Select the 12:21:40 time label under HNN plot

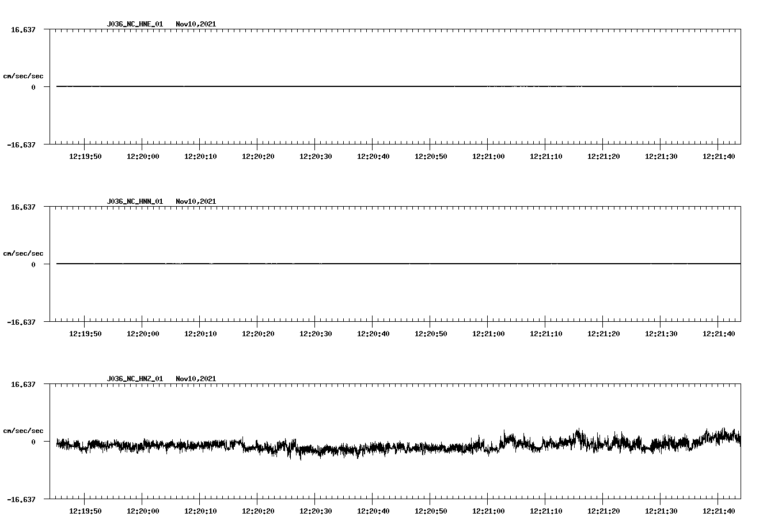pos(719,334)
